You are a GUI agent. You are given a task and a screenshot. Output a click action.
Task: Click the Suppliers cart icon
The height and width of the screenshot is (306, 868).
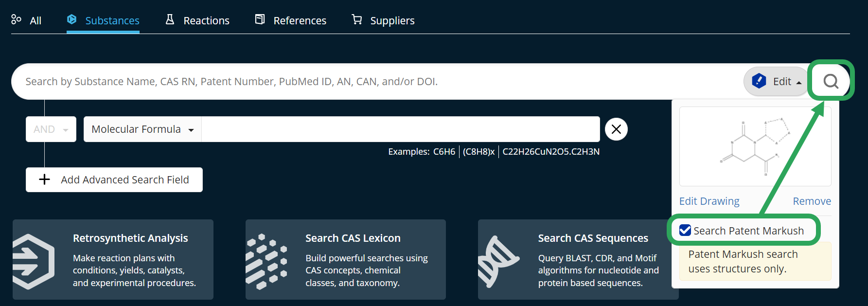(357, 19)
